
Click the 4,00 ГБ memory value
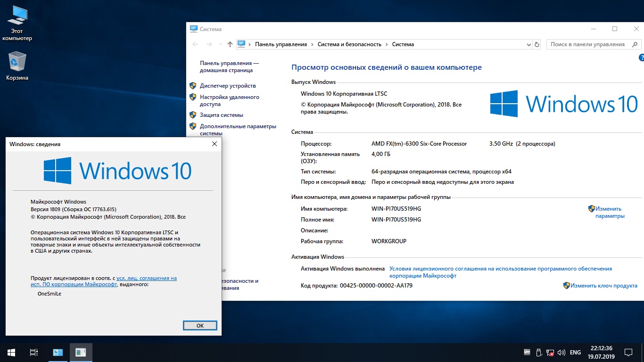tap(381, 154)
